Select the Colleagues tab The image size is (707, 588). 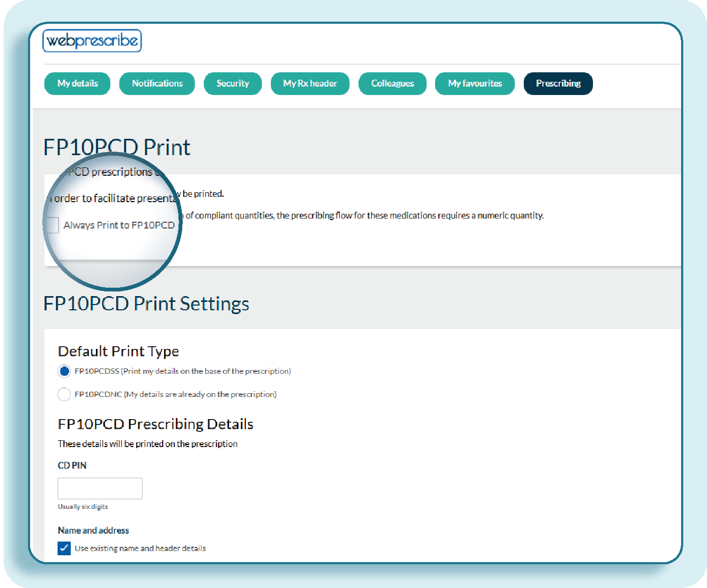click(392, 83)
